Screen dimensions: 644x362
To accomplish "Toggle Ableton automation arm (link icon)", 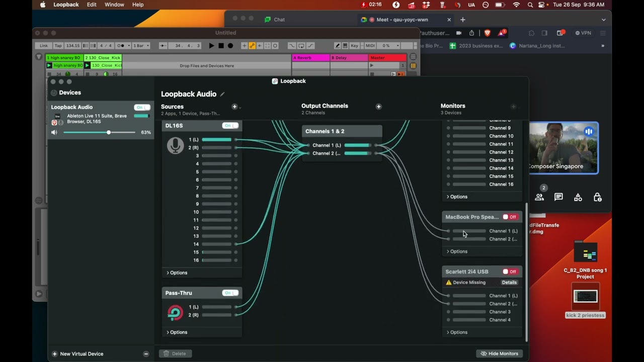I will (x=252, y=46).
